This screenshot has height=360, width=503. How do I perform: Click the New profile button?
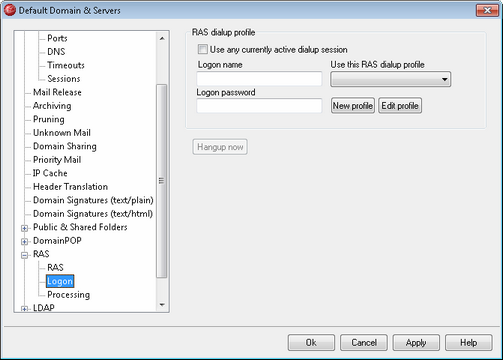pyautogui.click(x=353, y=106)
